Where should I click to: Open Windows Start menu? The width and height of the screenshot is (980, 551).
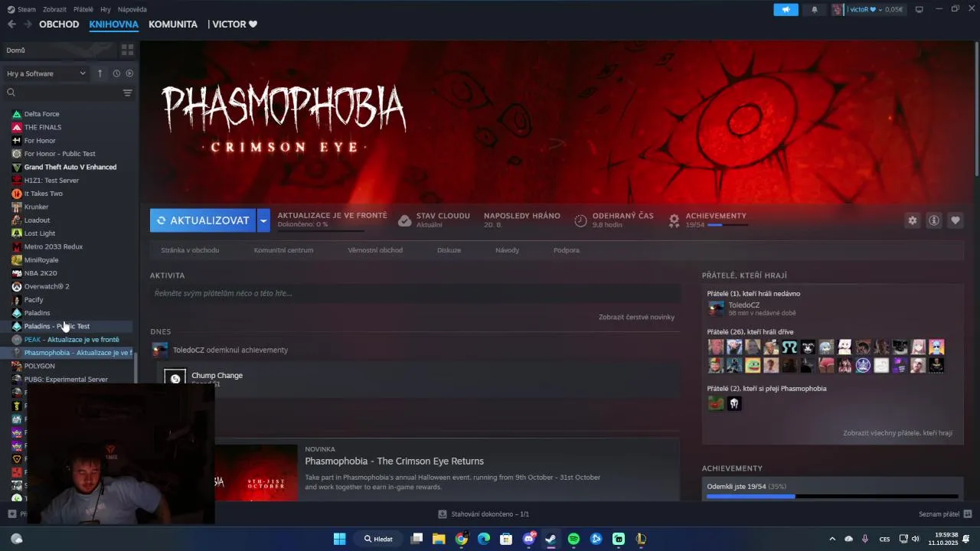339,539
